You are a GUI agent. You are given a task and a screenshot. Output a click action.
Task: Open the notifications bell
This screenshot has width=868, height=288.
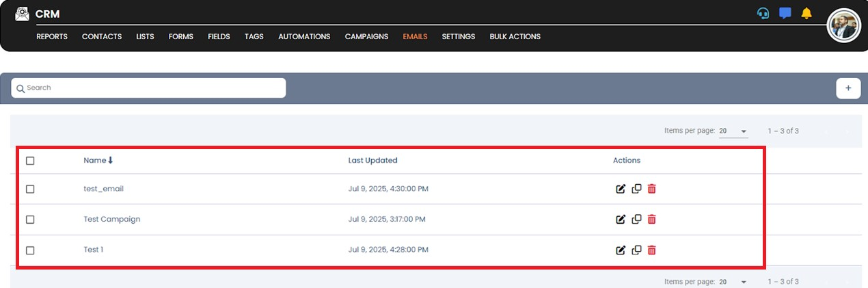click(806, 14)
